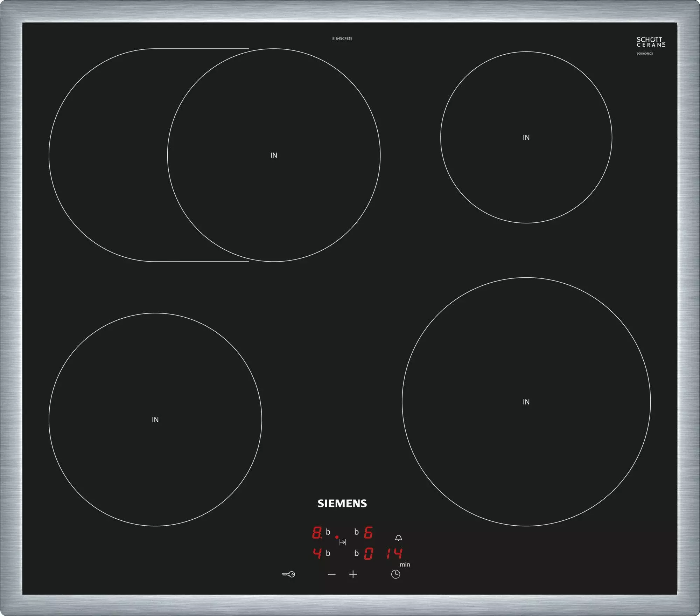
Task: Tap the red 14 minute timer display
Action: coord(395,553)
